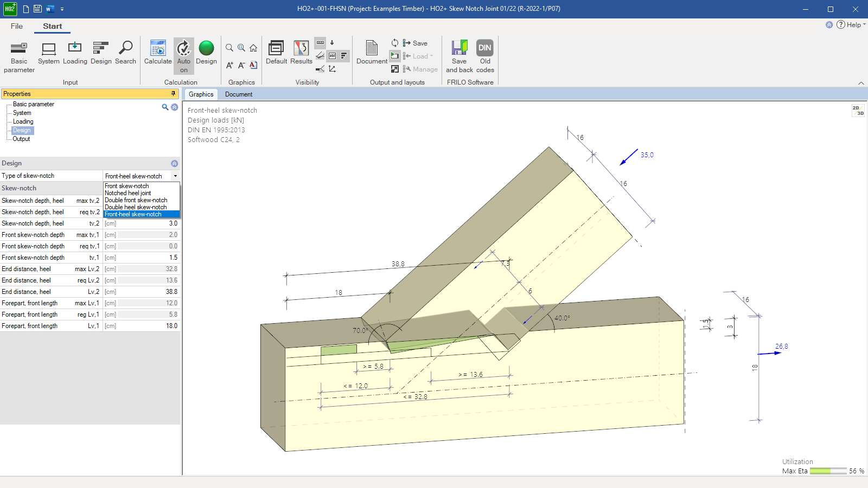Pin the Properties panel
Image resolution: width=868 pixels, height=488 pixels.
pyautogui.click(x=174, y=94)
